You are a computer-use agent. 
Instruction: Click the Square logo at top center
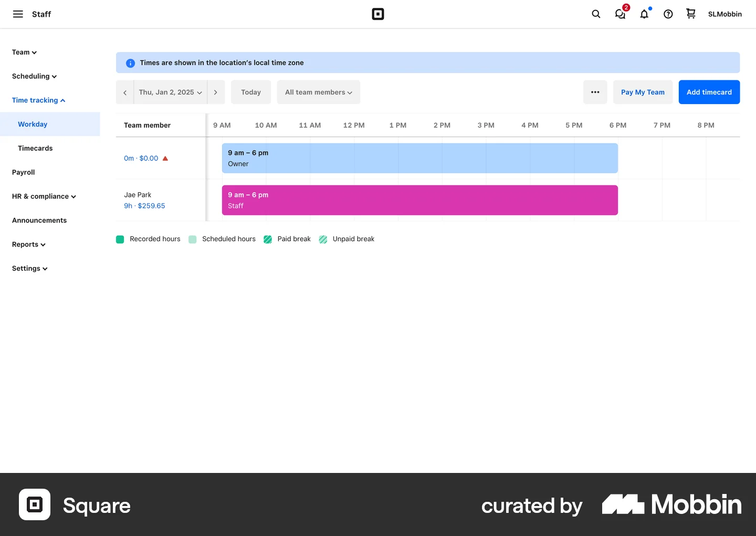point(378,14)
